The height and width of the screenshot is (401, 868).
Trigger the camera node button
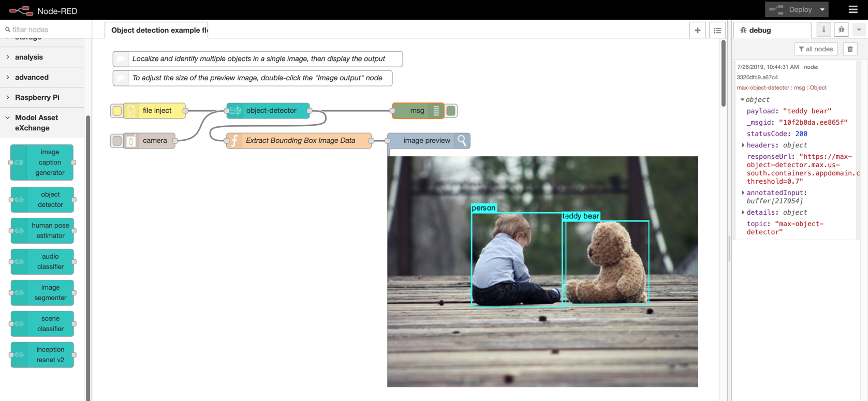tap(117, 141)
